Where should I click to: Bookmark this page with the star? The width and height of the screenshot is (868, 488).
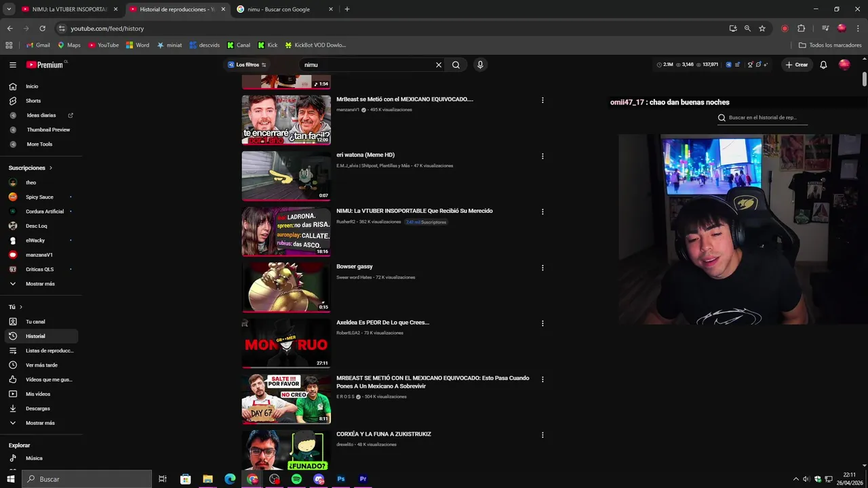(762, 28)
